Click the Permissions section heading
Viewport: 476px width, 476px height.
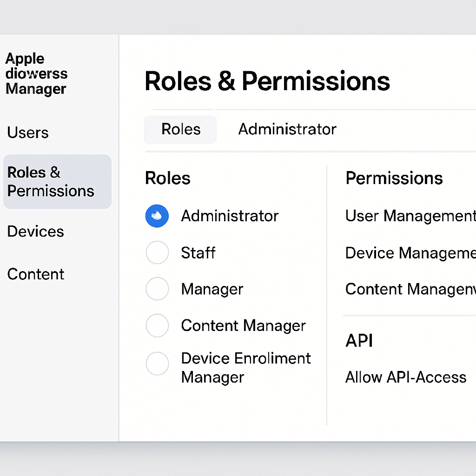pyautogui.click(x=394, y=178)
